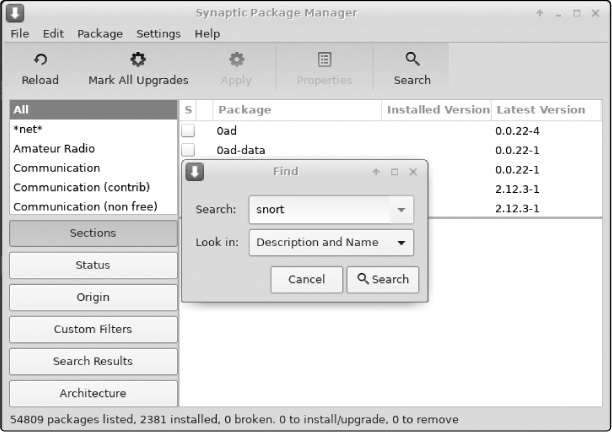Select the *net* section
Viewport: 612px width, 432px height.
93,129
